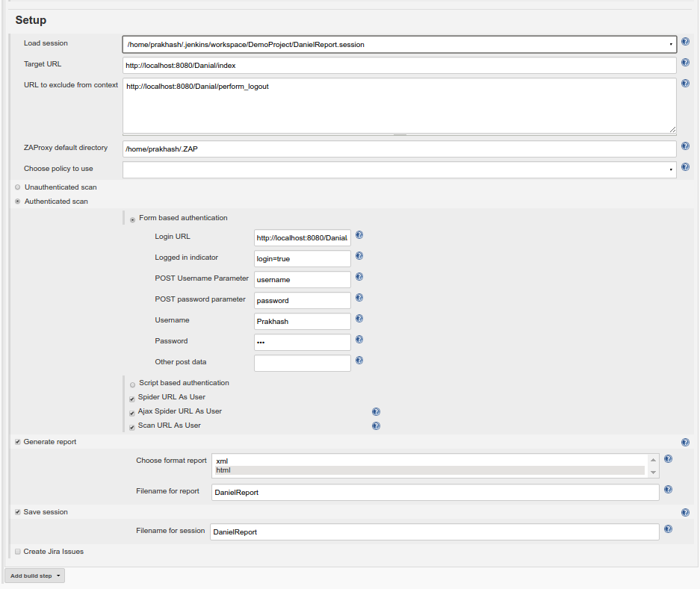
Task: Open Choose policy to use dropdown
Action: [x=399, y=169]
